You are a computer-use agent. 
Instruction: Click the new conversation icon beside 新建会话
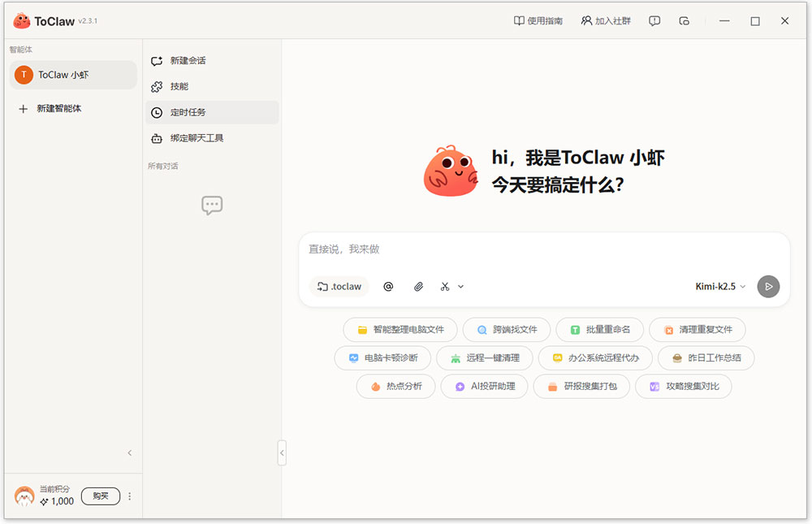pos(157,61)
